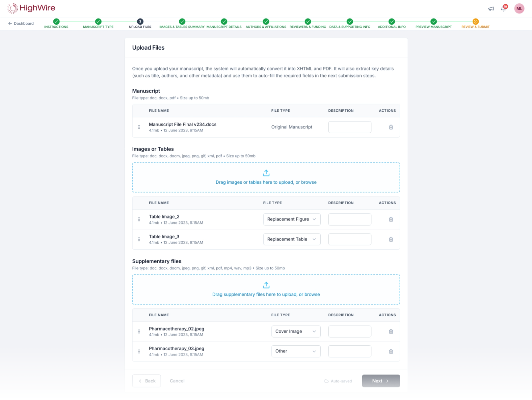Click the megaphone announcements icon
The height and width of the screenshot is (400, 532).
click(491, 9)
